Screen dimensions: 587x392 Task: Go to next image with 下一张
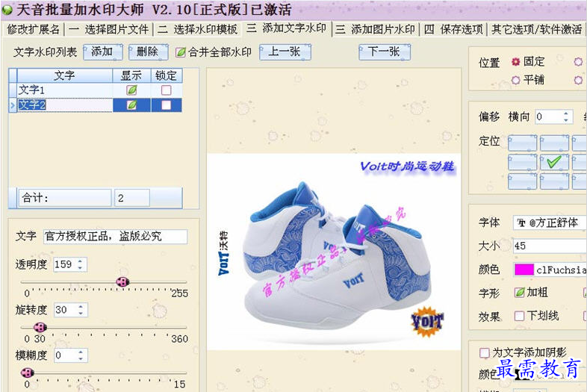click(x=385, y=52)
